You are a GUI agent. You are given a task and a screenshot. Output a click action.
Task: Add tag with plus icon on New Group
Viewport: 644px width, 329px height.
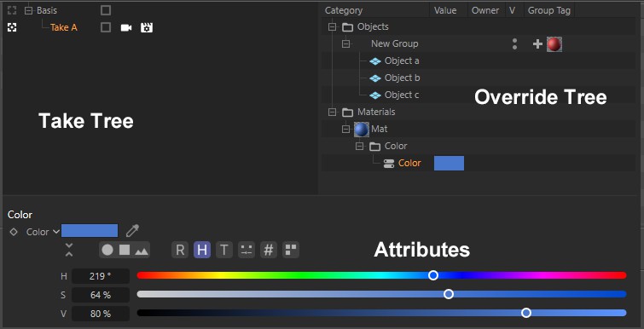point(537,44)
